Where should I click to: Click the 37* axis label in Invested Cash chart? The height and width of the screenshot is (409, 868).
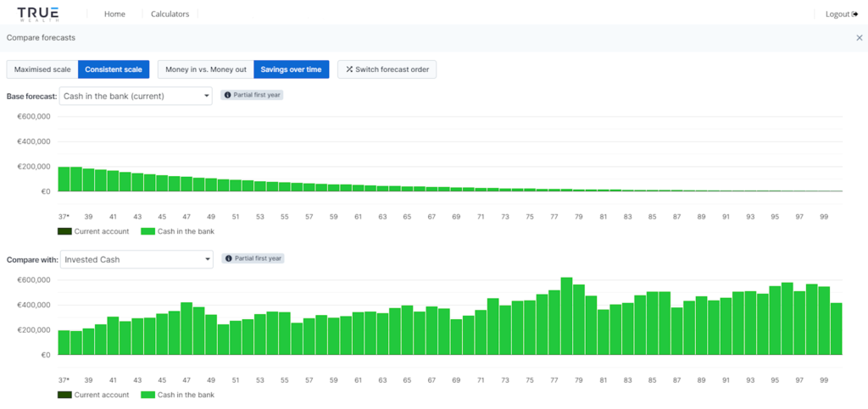[x=64, y=380]
